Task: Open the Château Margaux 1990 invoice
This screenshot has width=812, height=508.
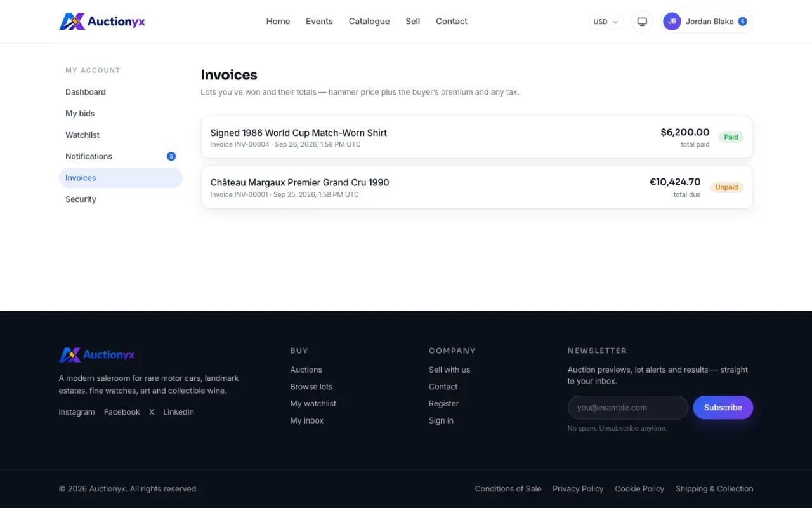Action: [x=477, y=187]
